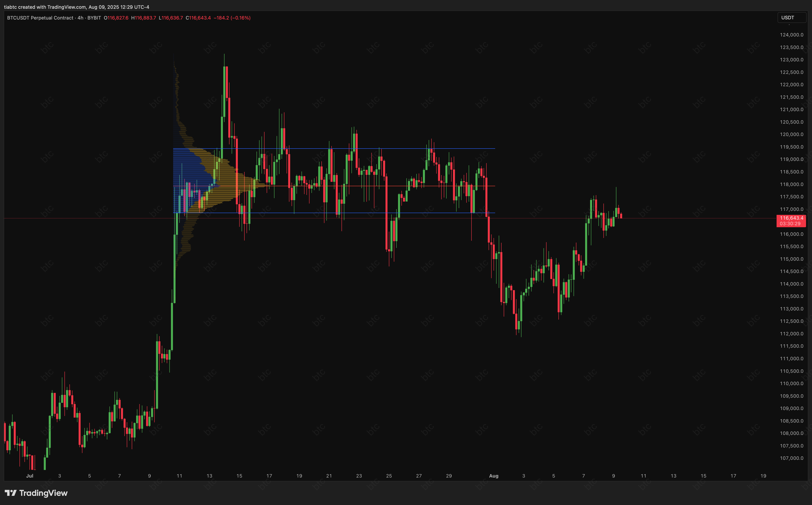Click the 'tiabtc created with TradingView.com' header text
The width and height of the screenshot is (812, 505).
click(x=45, y=7)
